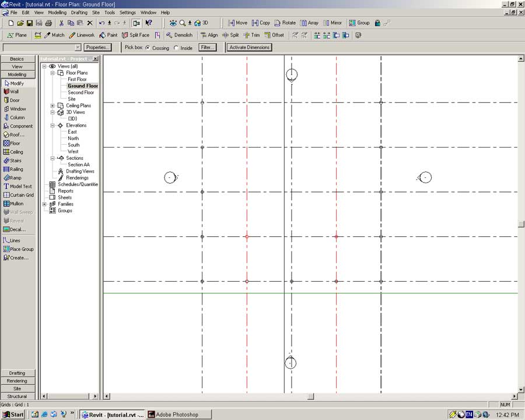525x420 pixels.
Task: Pick the Split Face tool
Action: click(x=135, y=35)
